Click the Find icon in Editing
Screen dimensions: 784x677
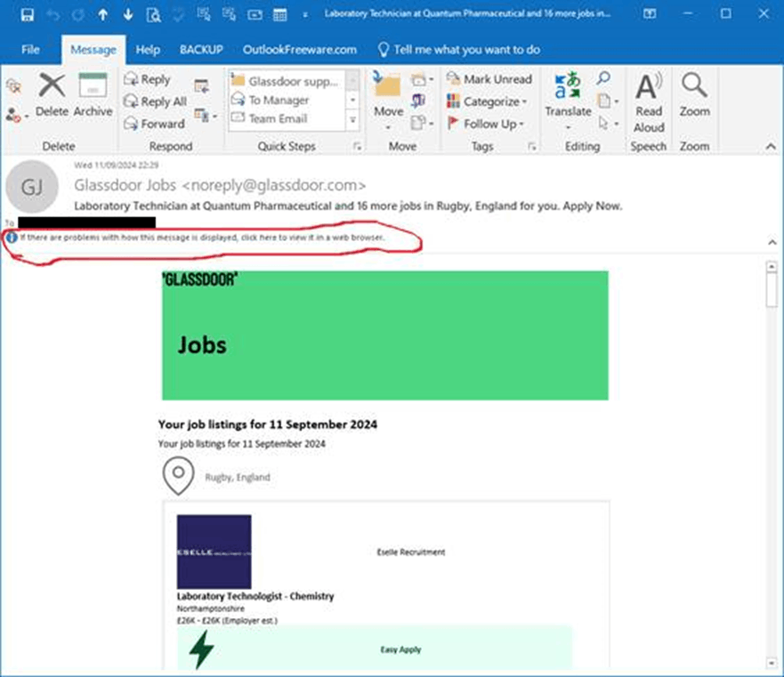coord(603,78)
